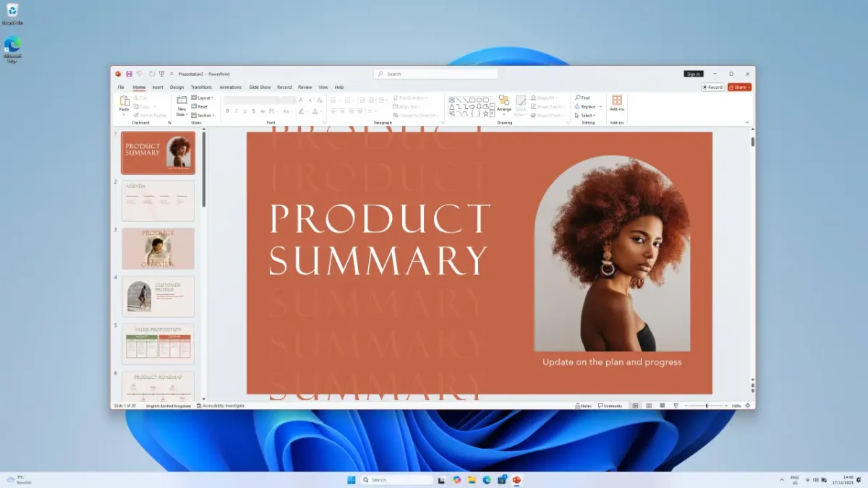
Task: Expand the Layout dropdown
Action: point(203,98)
